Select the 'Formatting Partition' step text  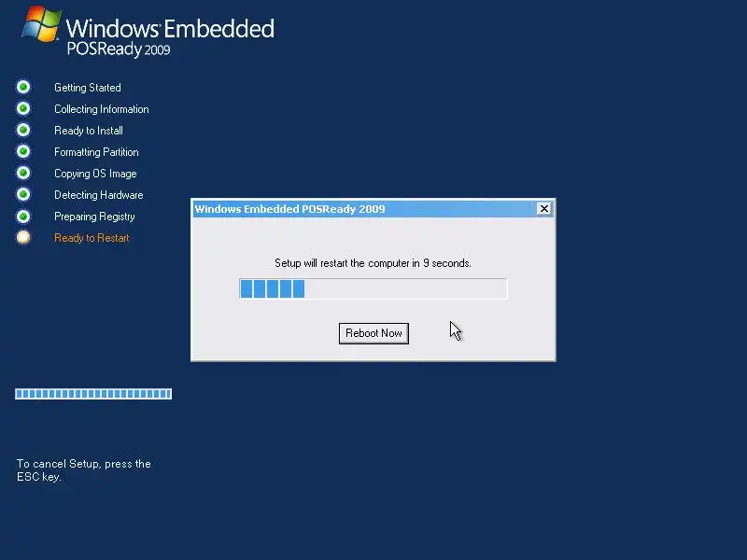[96, 152]
